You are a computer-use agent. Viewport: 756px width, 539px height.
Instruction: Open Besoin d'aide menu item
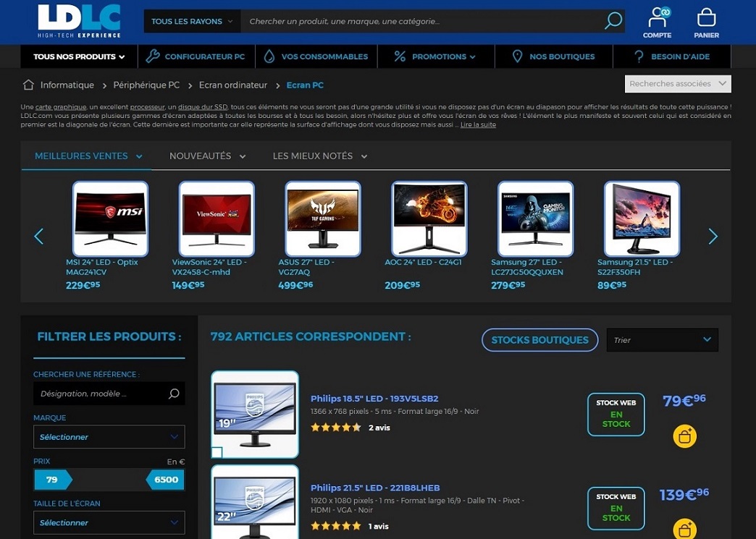tap(671, 56)
